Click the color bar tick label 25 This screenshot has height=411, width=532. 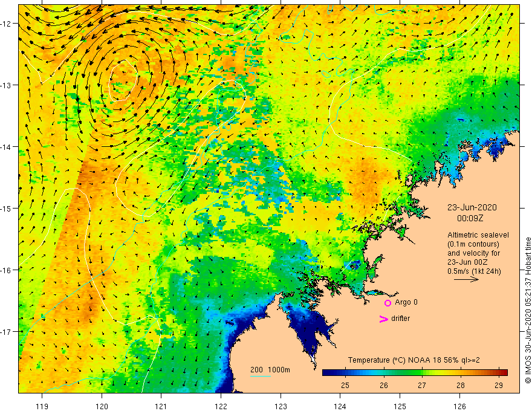coord(345,386)
